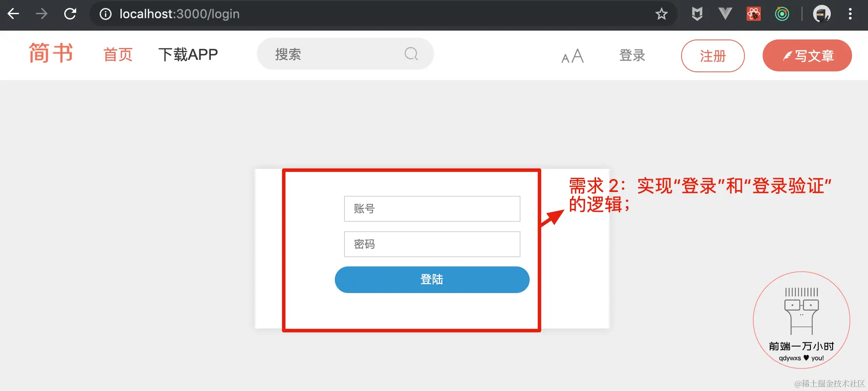This screenshot has width=868, height=391.
Task: Click the 简书 logo
Action: (51, 53)
